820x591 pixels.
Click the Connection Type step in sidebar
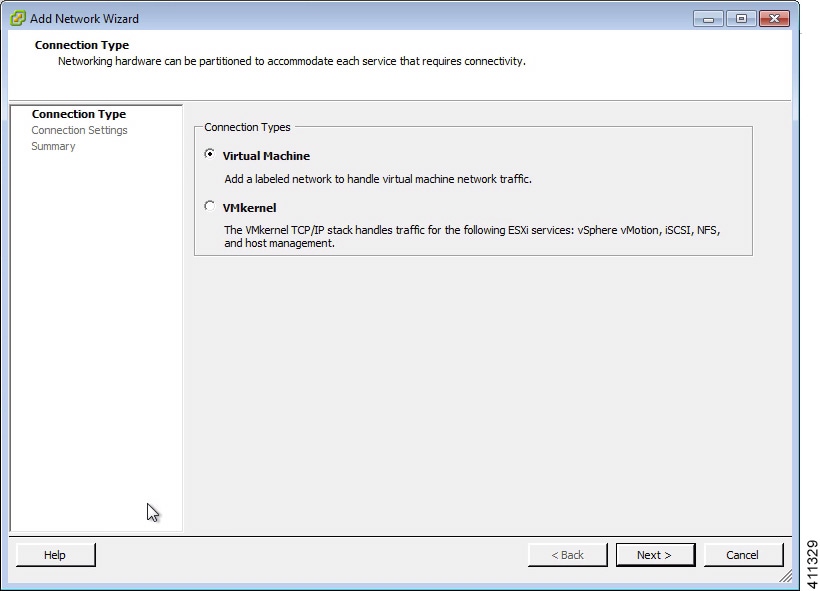(x=79, y=114)
